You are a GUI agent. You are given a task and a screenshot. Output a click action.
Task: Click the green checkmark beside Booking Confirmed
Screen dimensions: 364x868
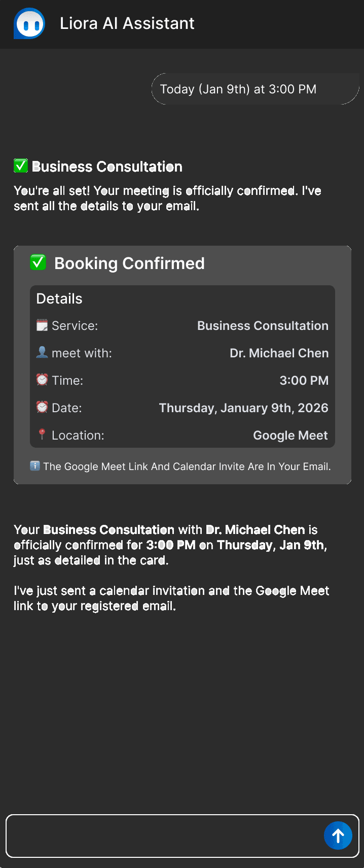(x=38, y=262)
